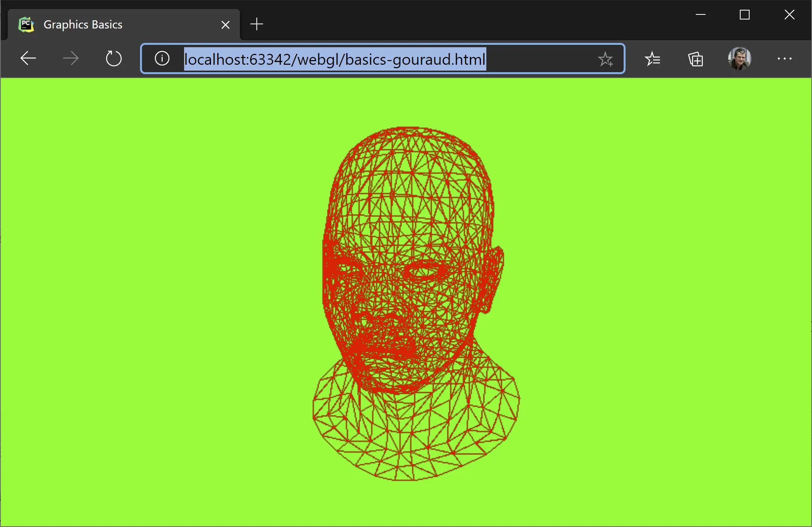This screenshot has width=812, height=527.
Task: Close the Graphics Basics tab
Action: [x=225, y=25]
